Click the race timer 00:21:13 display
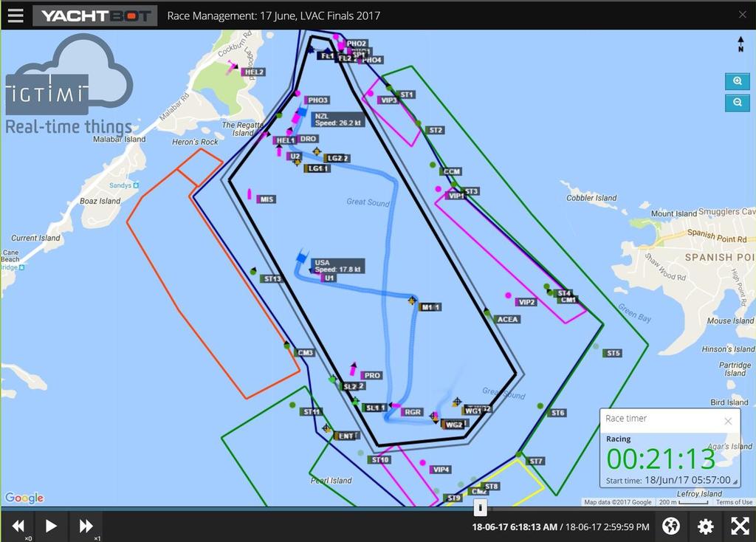This screenshot has height=542, width=756. [x=661, y=459]
